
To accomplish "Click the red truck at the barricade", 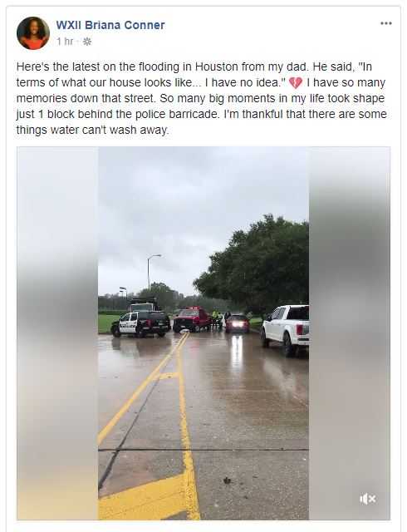I will coord(193,319).
